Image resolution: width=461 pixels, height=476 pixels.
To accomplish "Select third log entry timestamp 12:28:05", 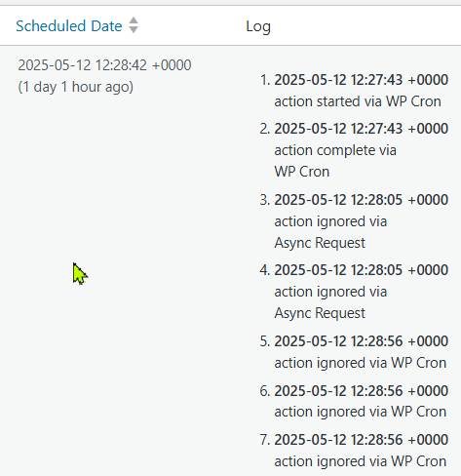I will [362, 200].
